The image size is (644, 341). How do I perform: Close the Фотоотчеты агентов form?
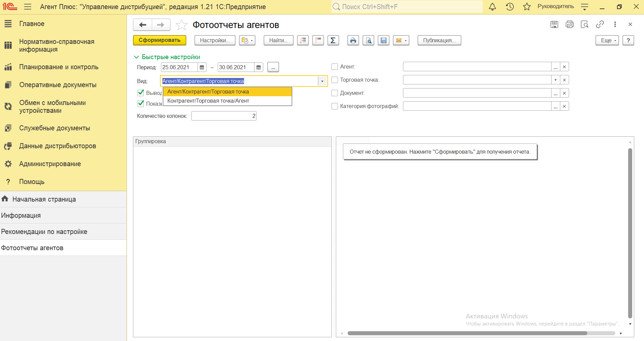[x=630, y=24]
